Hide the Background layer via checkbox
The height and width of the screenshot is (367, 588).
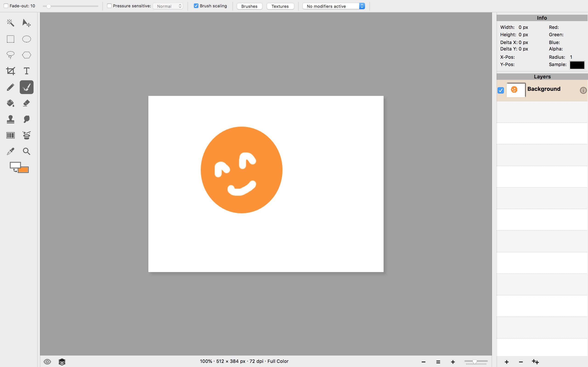[x=500, y=90]
